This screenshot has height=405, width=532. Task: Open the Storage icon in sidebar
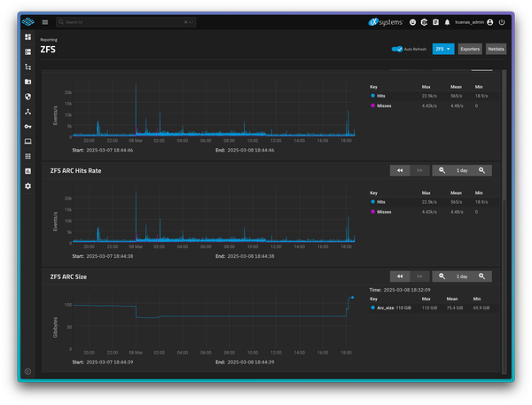tap(27, 52)
